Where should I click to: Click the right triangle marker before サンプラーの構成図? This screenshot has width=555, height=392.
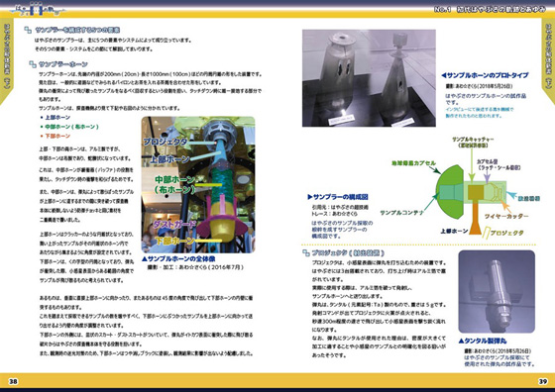click(310, 197)
